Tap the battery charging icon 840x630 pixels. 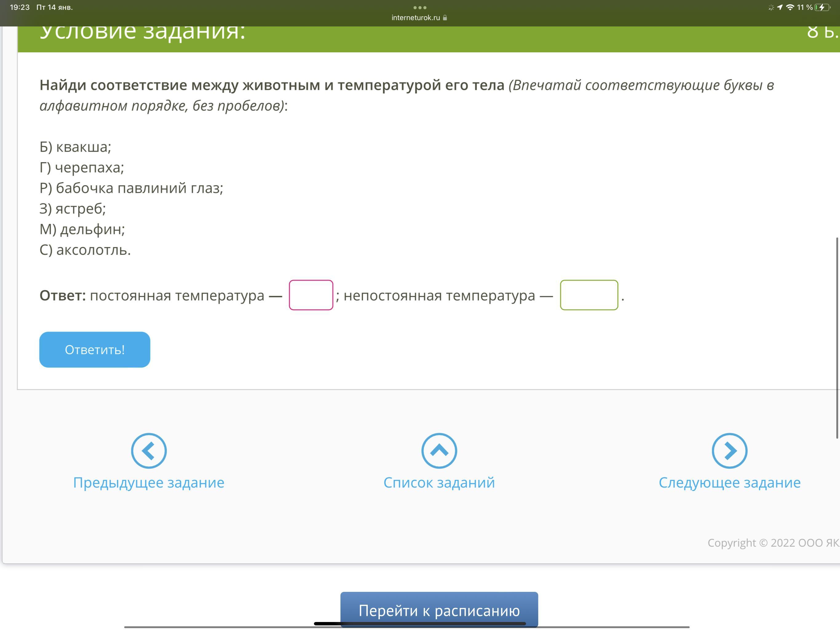point(822,7)
